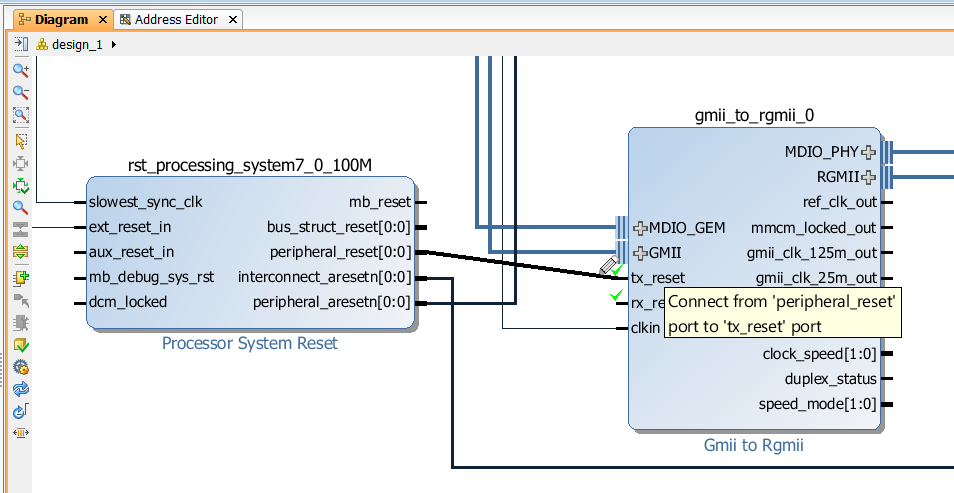Click the Make External icon

21,300
